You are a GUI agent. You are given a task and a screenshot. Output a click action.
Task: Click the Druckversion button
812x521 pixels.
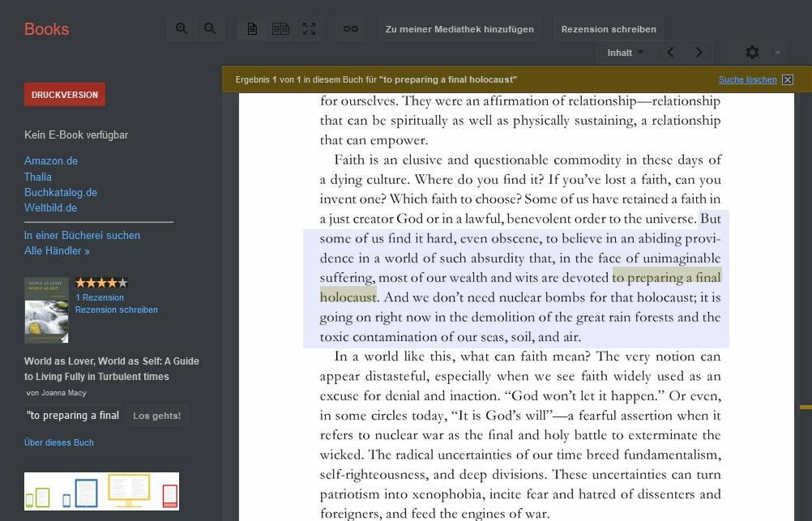65,95
